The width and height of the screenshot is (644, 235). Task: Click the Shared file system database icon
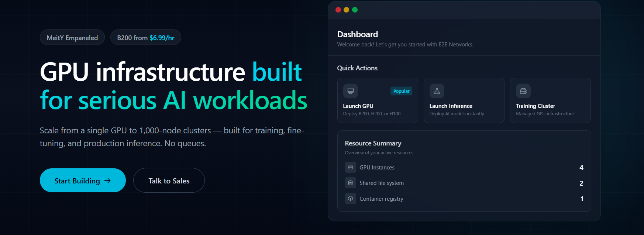coord(350,183)
